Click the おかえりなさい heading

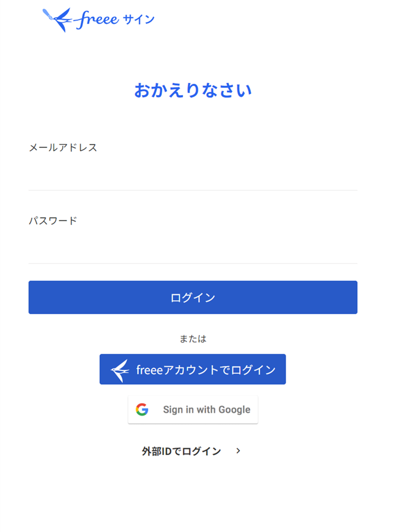click(193, 90)
